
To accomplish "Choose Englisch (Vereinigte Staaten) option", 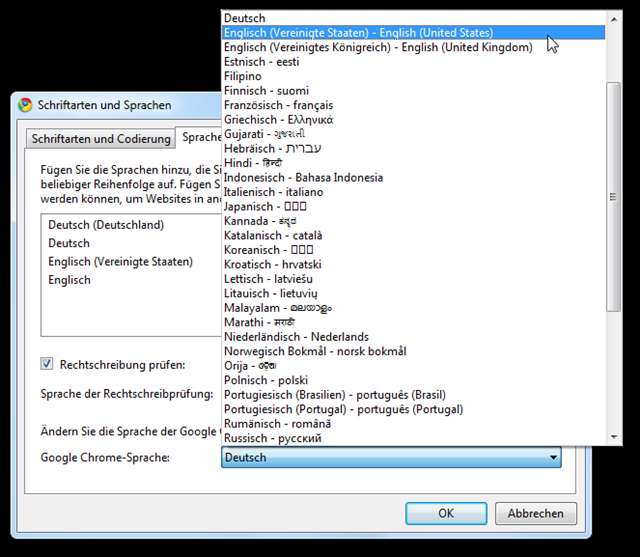I will tap(413, 33).
